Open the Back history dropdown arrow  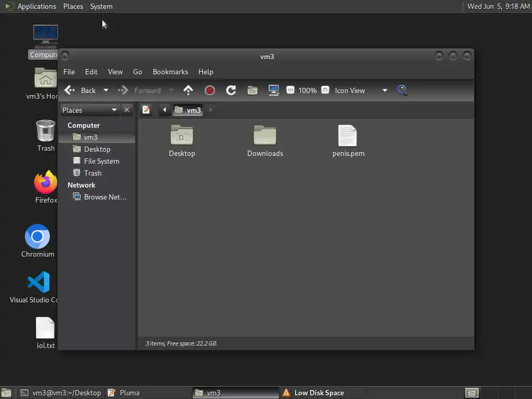(x=106, y=90)
